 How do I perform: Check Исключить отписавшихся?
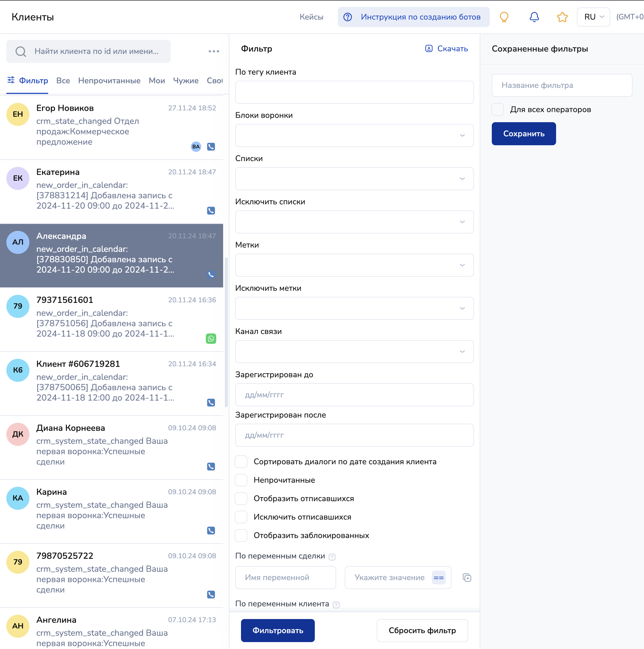(x=241, y=517)
